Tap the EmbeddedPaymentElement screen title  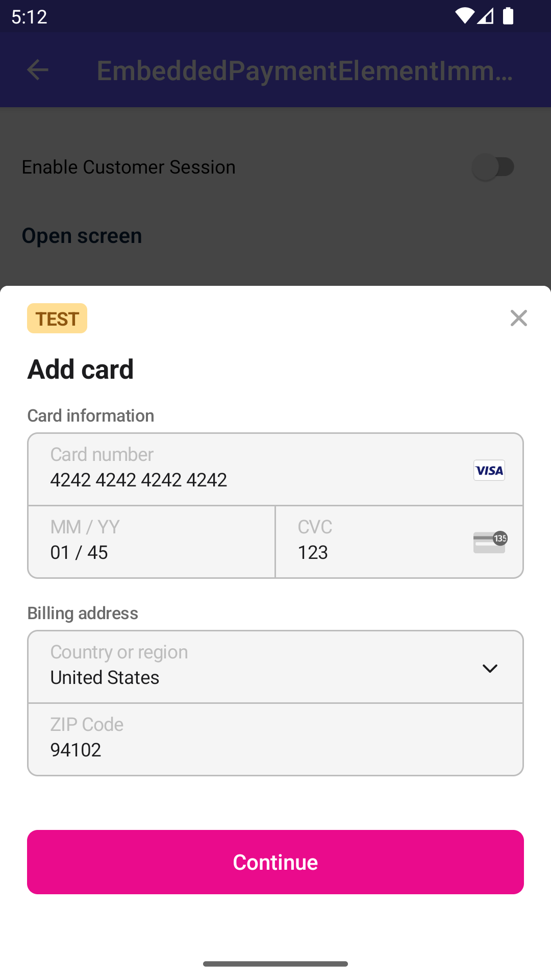click(305, 70)
